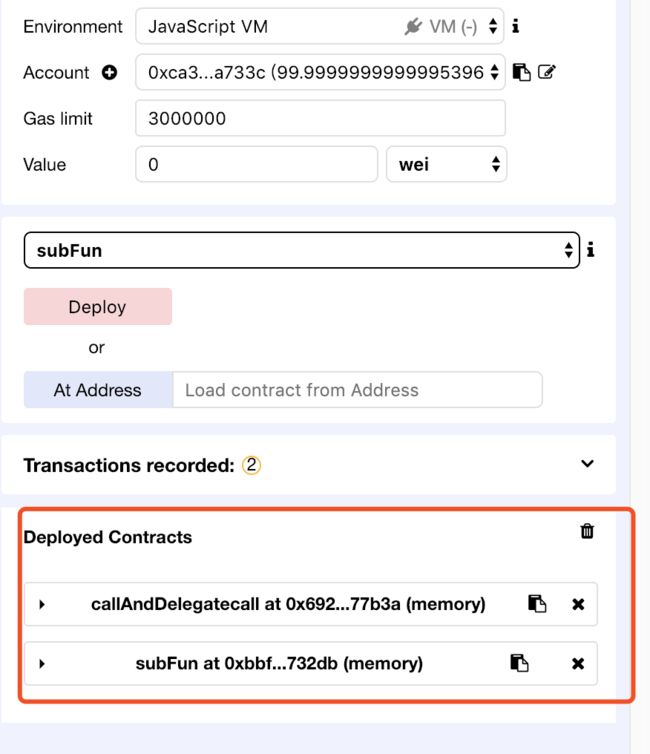Copy the selected account address to clipboard
650x754 pixels.
[x=522, y=72]
